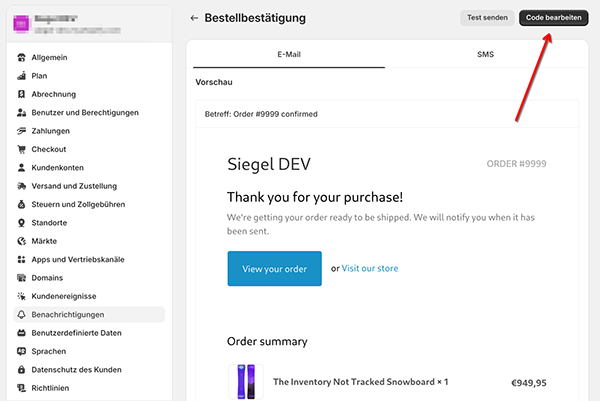Viewport: 600px width, 401px height.
Task: Click the Code bearbeiten button
Action: (553, 18)
